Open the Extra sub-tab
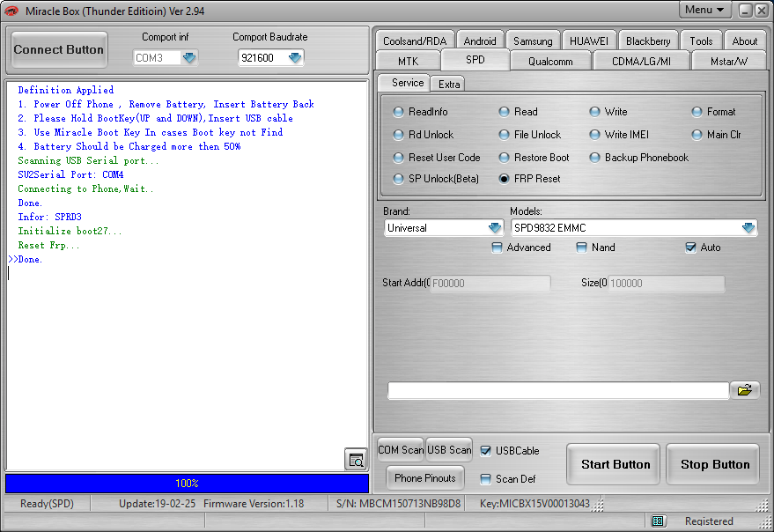This screenshot has width=774, height=532. point(449,84)
